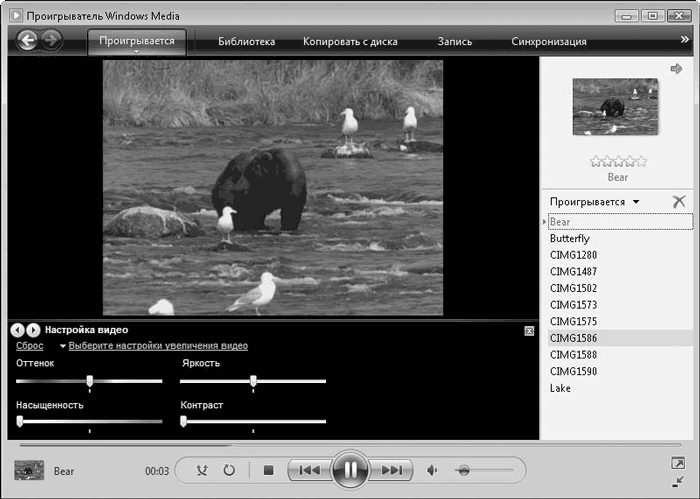700x499 pixels.
Task: Mute the sound with speaker icon
Action: [x=433, y=470]
